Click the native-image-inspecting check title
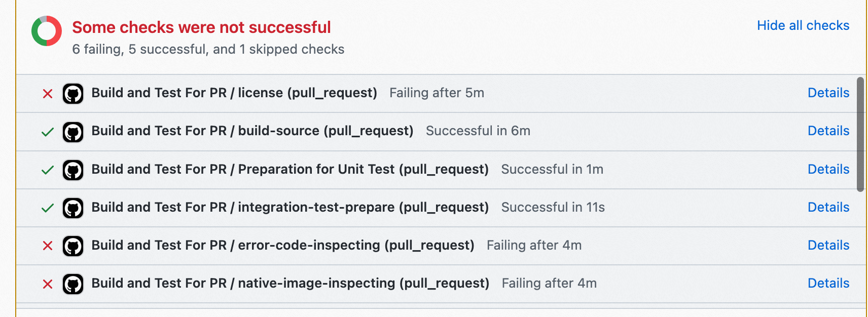This screenshot has width=868, height=317. pos(290,283)
